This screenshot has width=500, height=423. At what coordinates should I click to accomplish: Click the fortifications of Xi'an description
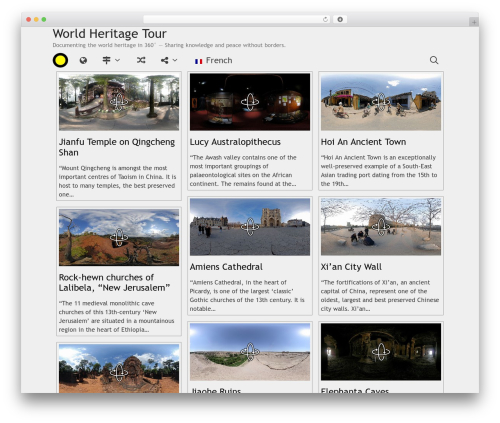tap(380, 295)
